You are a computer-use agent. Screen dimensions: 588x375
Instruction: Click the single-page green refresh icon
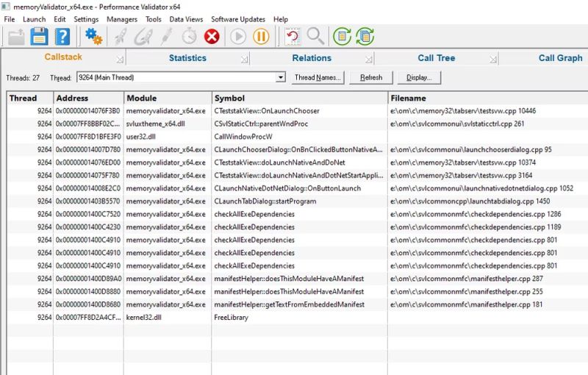click(342, 37)
